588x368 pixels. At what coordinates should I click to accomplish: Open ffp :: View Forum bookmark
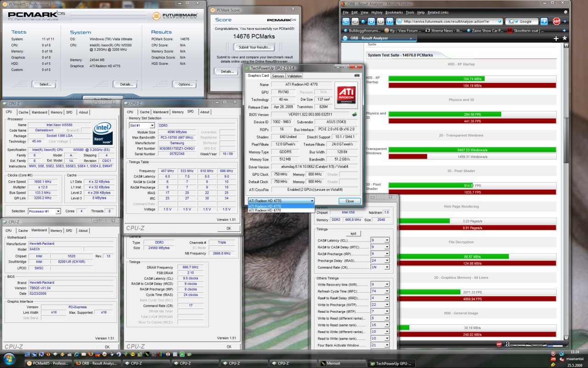403,31
